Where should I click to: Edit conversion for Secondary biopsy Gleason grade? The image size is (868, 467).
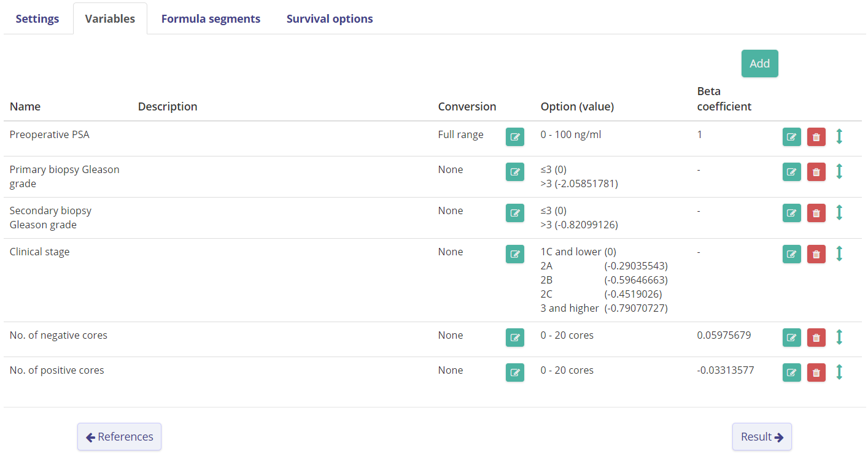tap(514, 213)
